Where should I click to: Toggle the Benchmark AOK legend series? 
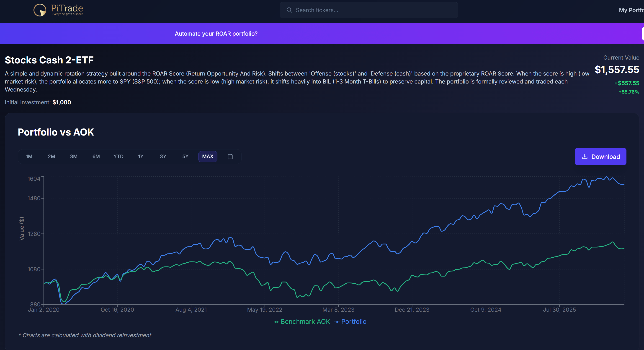pos(302,321)
